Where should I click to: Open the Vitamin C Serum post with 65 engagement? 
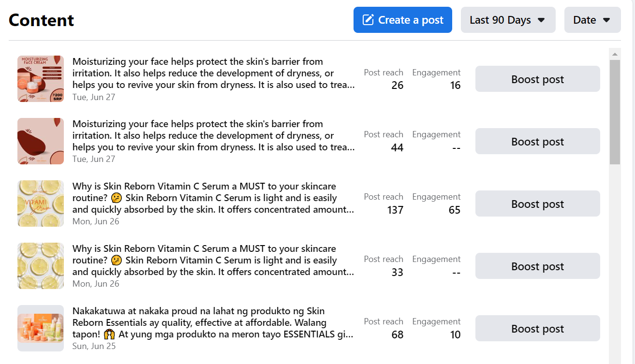213,198
